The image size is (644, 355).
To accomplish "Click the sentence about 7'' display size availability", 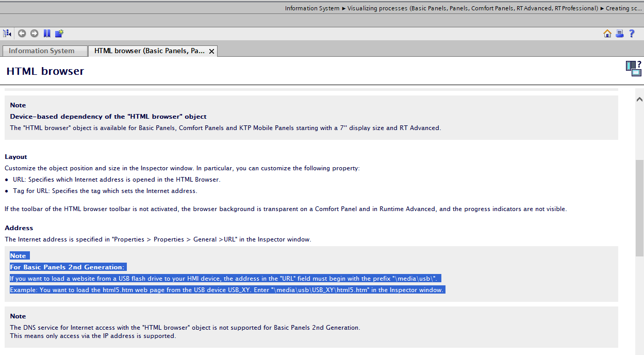I will click(x=225, y=128).
